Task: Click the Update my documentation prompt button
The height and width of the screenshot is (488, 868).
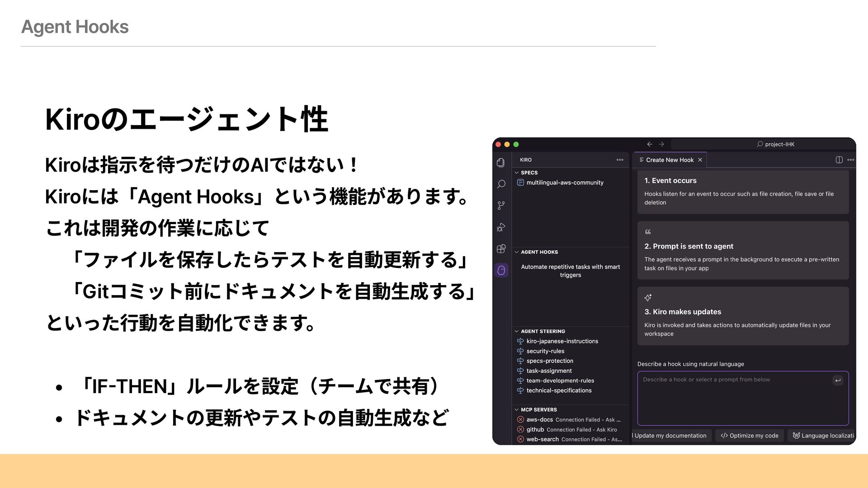Action: coord(671,436)
